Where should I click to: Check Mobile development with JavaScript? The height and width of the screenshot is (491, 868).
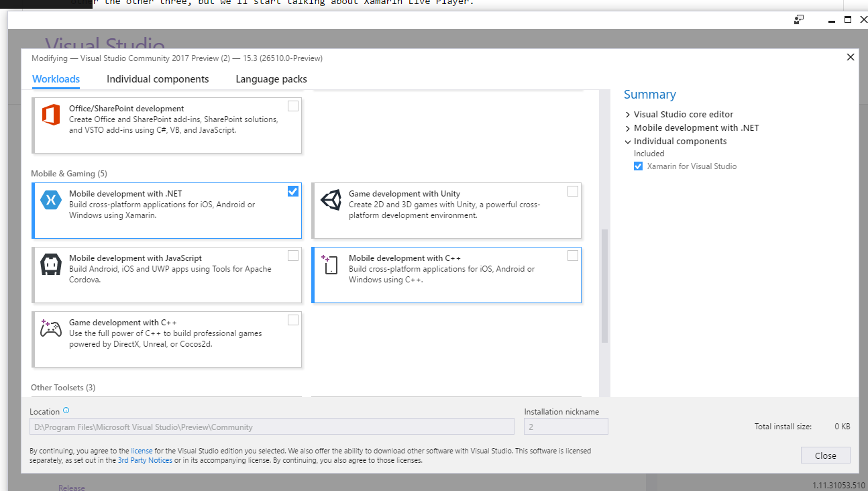click(x=293, y=256)
